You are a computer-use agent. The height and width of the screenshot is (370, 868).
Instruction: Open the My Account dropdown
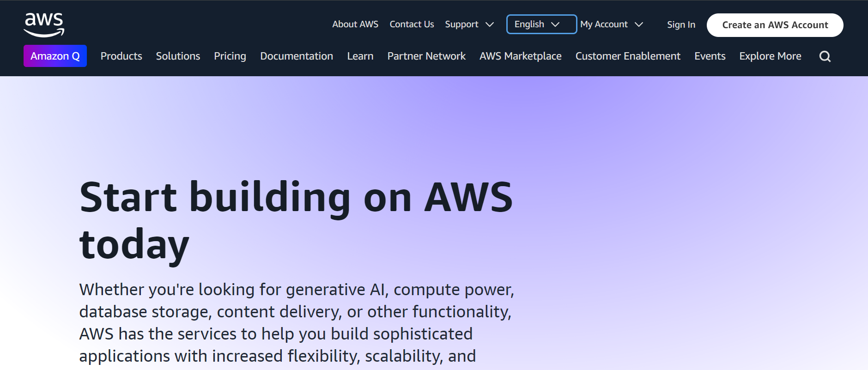tap(611, 24)
